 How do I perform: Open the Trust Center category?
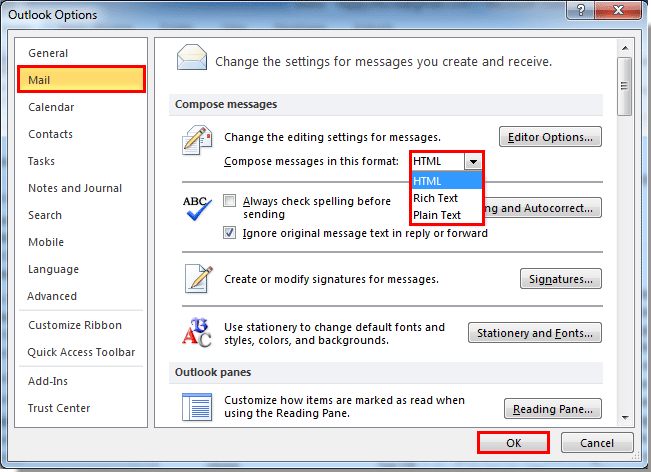(81, 408)
